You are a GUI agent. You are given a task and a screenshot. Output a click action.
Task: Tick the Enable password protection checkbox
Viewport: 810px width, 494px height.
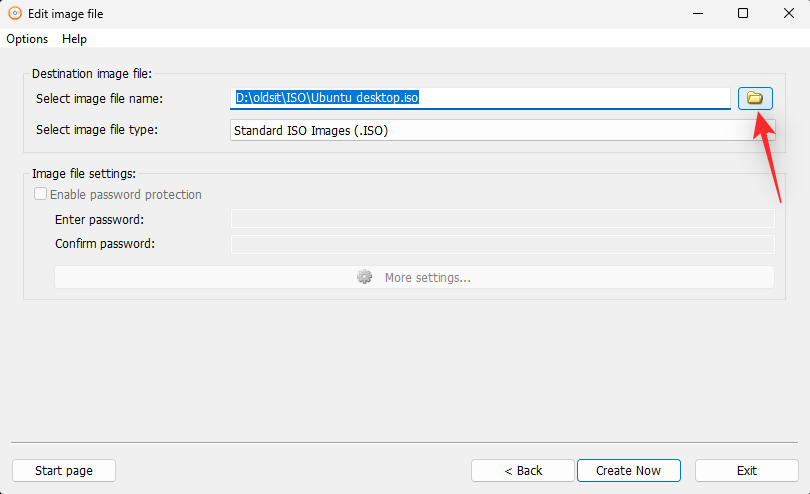[40, 194]
